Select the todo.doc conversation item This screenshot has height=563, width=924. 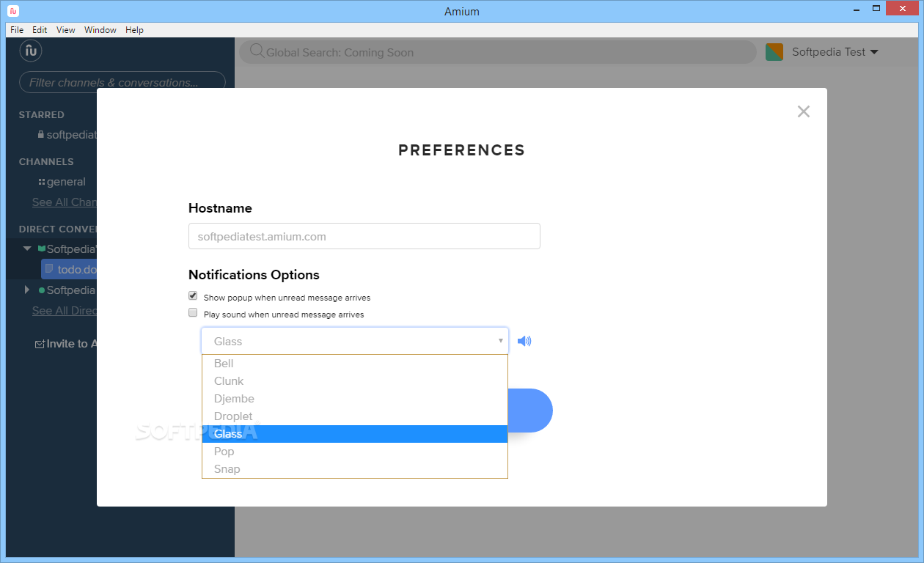[69, 269]
